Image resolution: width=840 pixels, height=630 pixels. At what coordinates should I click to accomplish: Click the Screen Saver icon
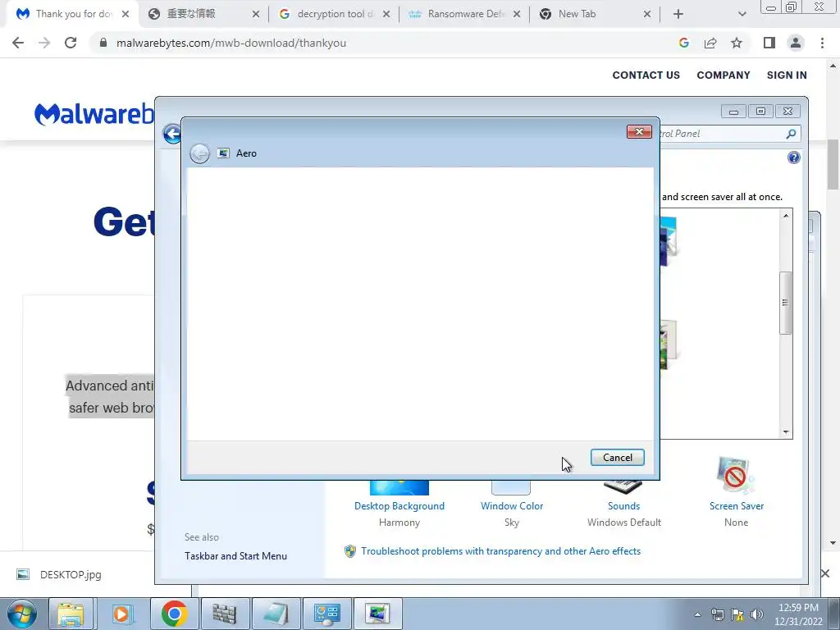(x=736, y=475)
